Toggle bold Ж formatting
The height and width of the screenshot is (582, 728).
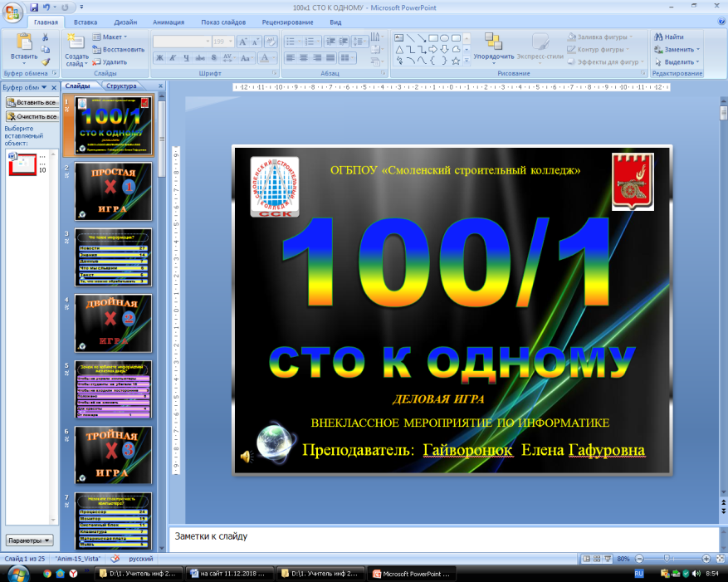(160, 57)
